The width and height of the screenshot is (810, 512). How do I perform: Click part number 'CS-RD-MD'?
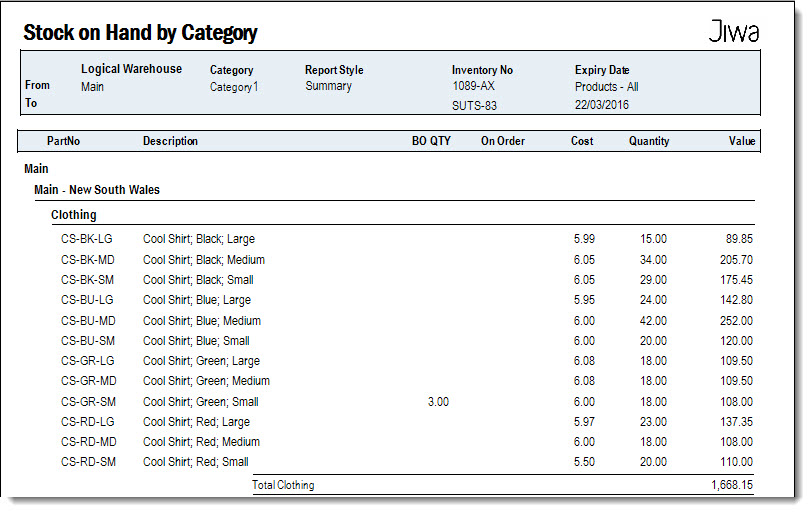(88, 442)
